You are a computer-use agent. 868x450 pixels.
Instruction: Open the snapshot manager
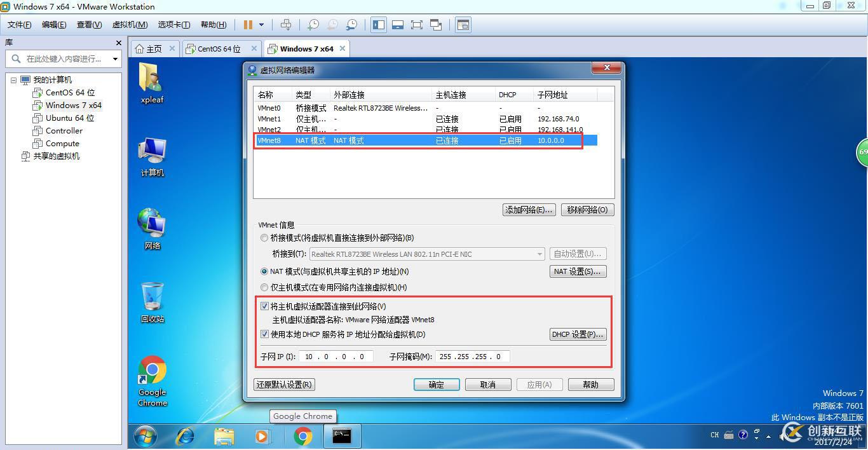(351, 25)
